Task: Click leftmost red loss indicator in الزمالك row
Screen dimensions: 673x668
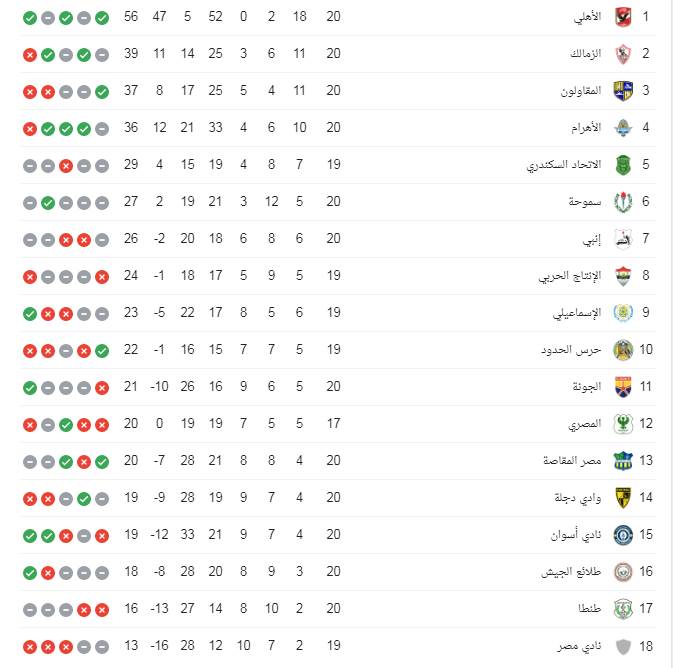Action: pyautogui.click(x=30, y=55)
